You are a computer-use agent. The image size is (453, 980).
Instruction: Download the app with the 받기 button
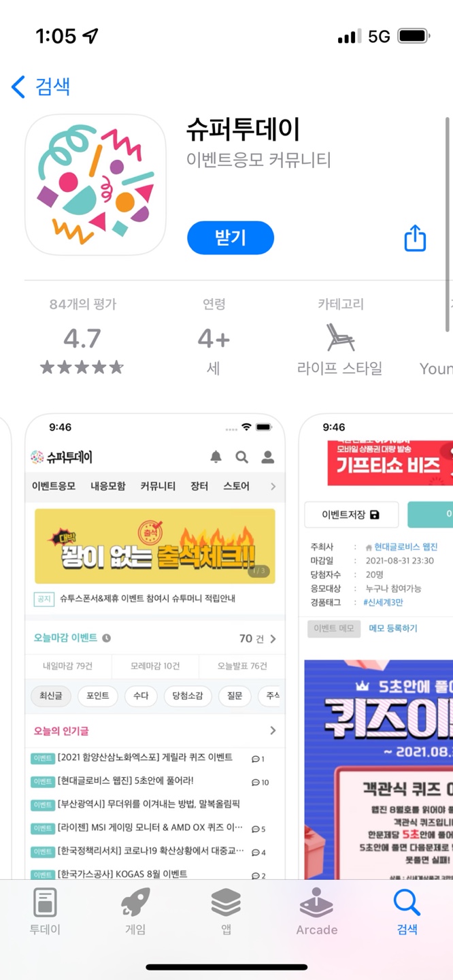coord(231,238)
